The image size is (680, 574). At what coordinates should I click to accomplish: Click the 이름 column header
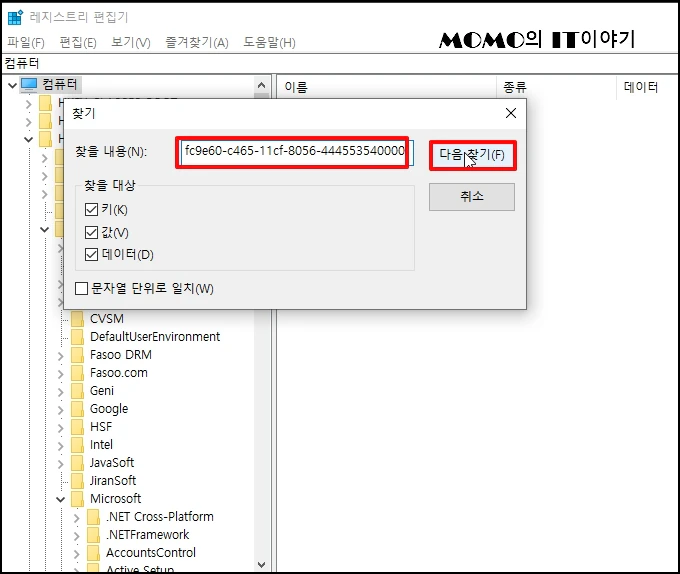tap(296, 87)
